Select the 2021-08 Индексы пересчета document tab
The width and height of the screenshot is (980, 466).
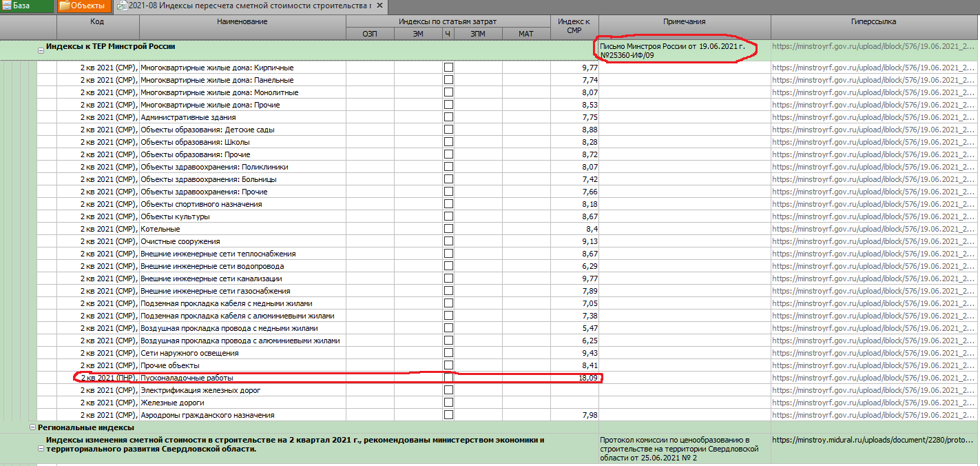point(250,6)
